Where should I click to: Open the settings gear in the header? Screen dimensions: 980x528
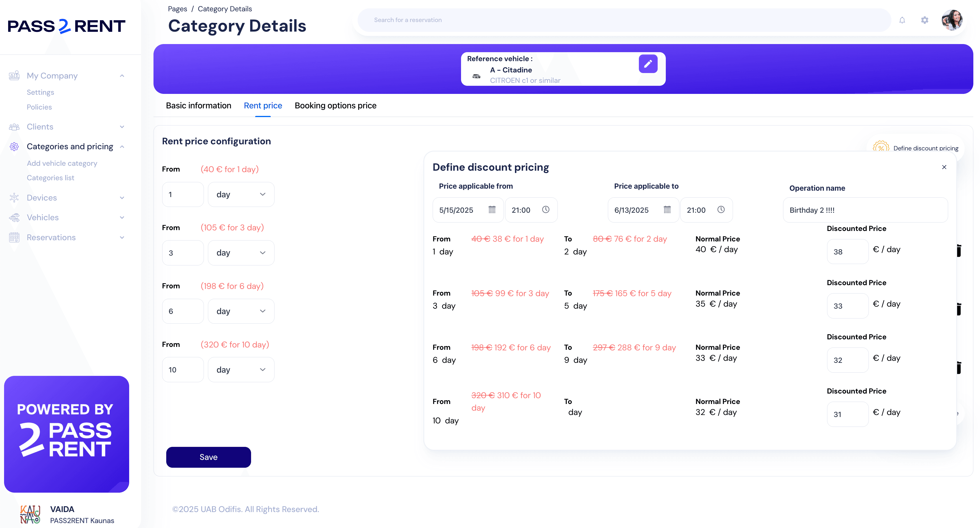pyautogui.click(x=924, y=20)
